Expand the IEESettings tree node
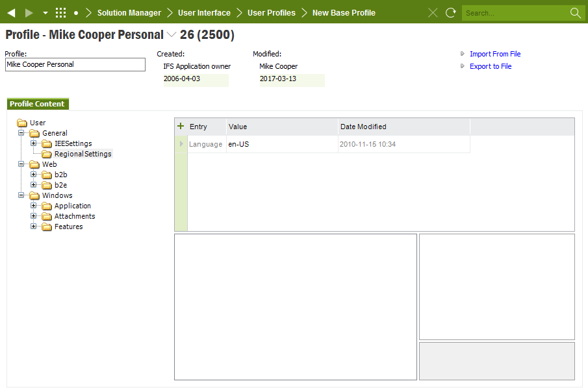 tap(34, 143)
